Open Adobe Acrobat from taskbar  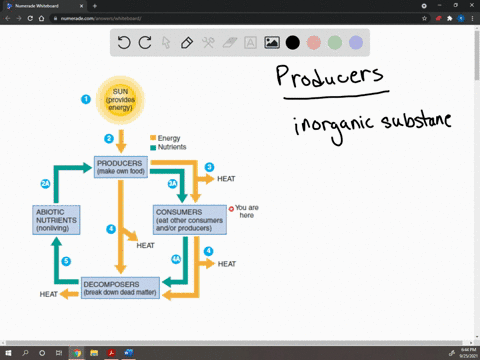click(x=111, y=353)
